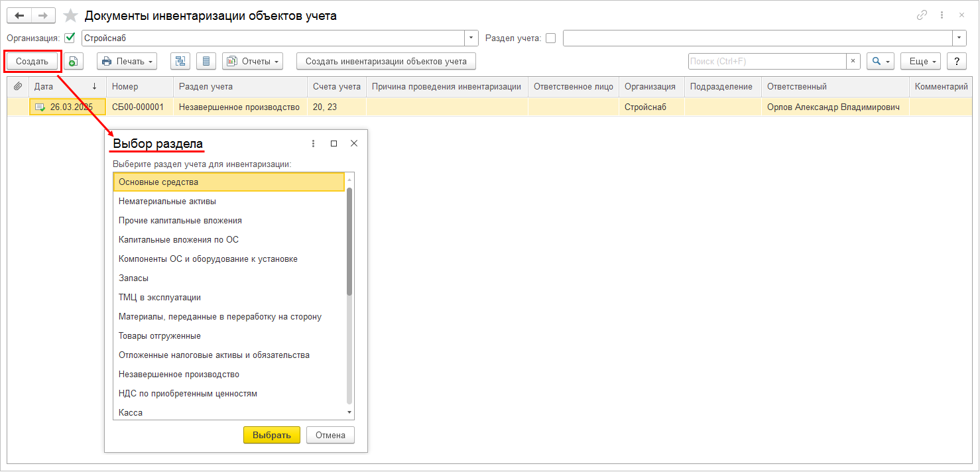
Task: Click the section list scroll down arrow
Action: (x=349, y=412)
